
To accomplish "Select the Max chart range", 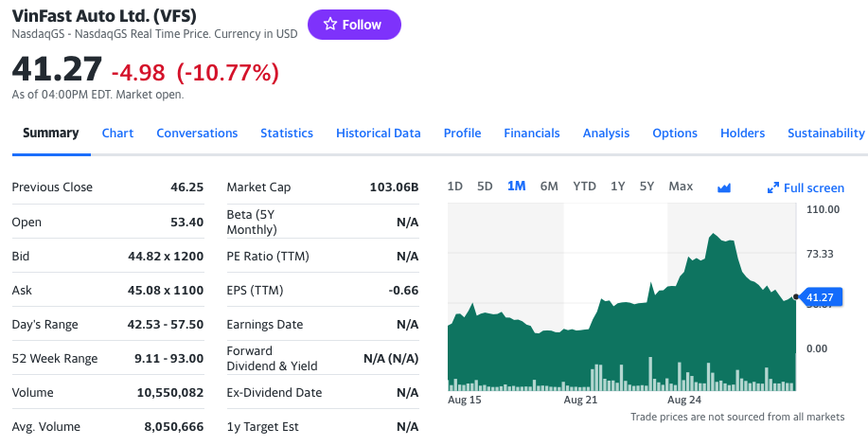I will (x=681, y=187).
